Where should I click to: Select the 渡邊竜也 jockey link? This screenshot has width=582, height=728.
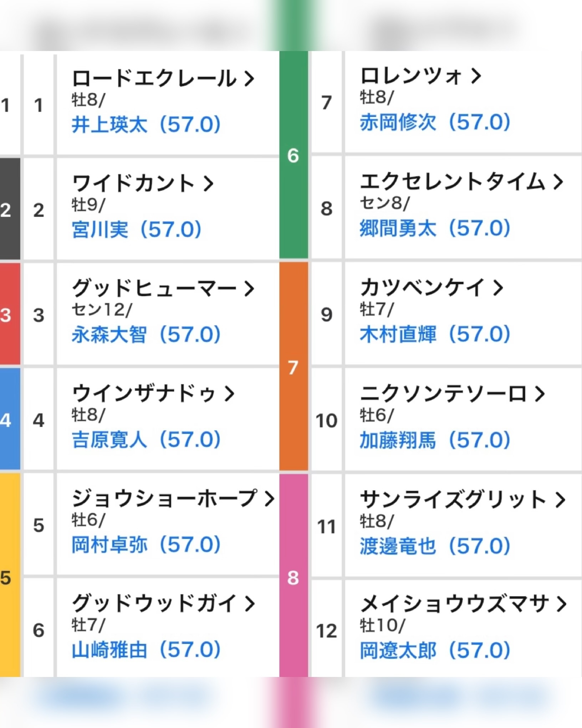(x=398, y=546)
